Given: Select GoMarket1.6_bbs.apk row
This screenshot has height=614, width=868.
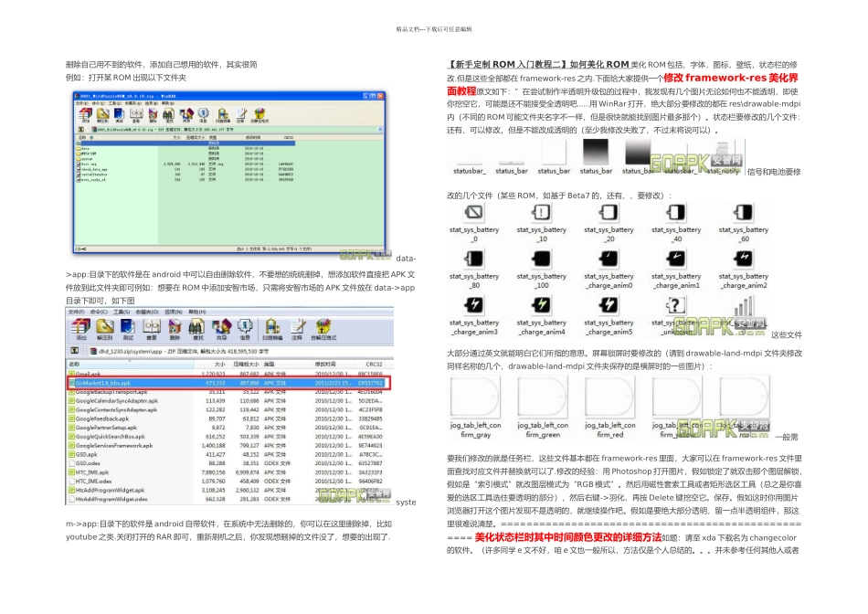Looking at the screenshot, I should tap(228, 383).
